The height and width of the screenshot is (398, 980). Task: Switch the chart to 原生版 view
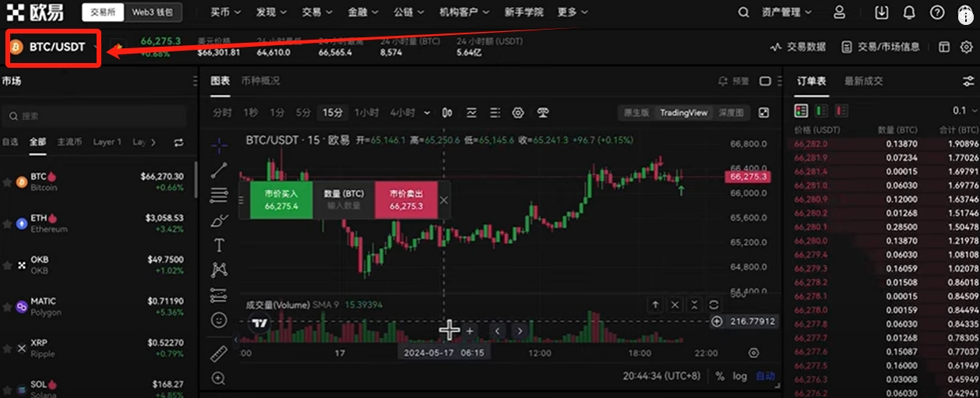[x=636, y=112]
